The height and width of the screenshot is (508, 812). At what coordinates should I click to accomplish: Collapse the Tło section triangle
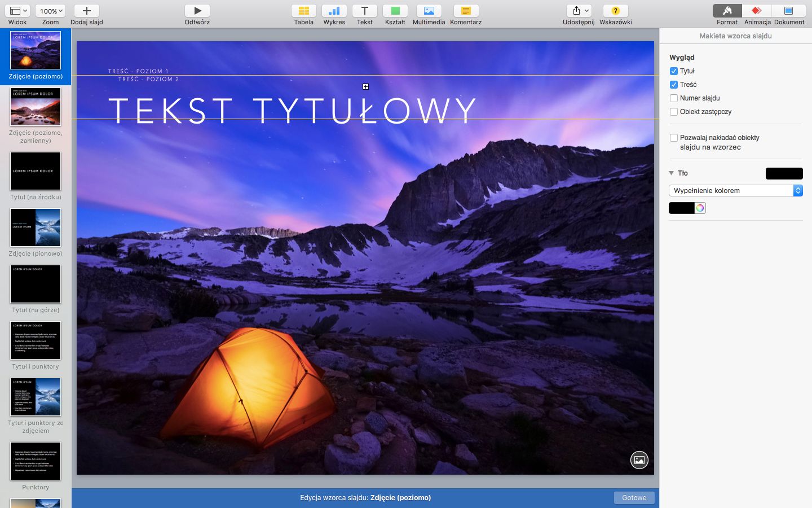click(x=672, y=173)
